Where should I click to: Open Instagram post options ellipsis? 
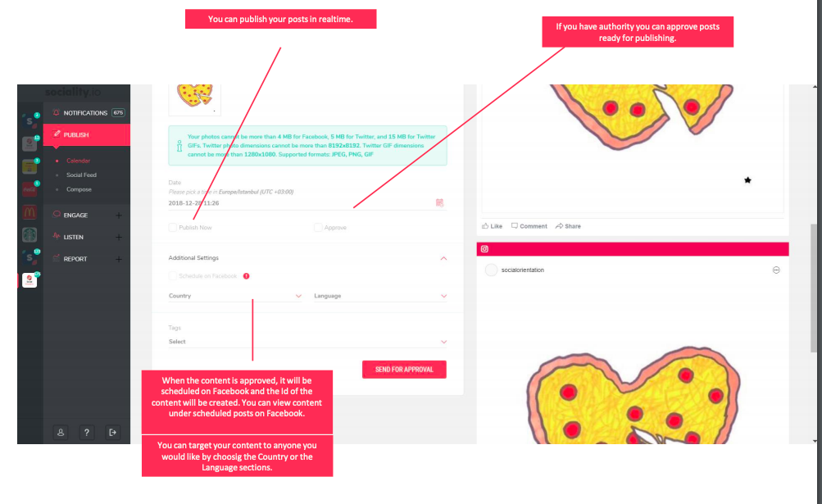click(776, 270)
